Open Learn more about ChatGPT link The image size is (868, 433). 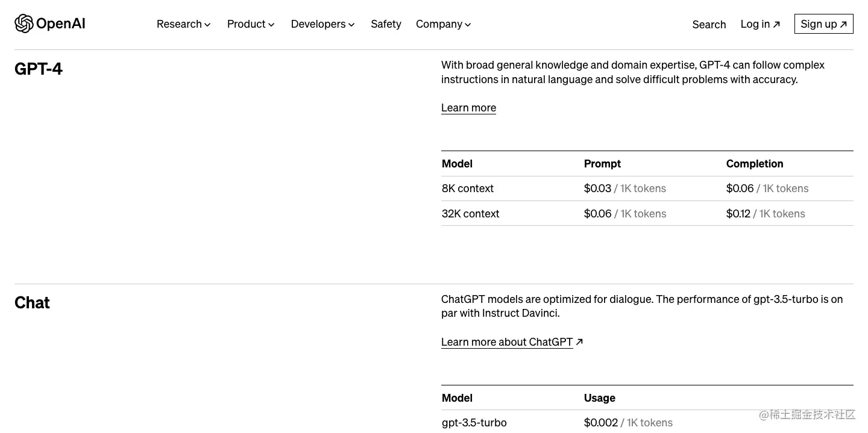click(507, 342)
